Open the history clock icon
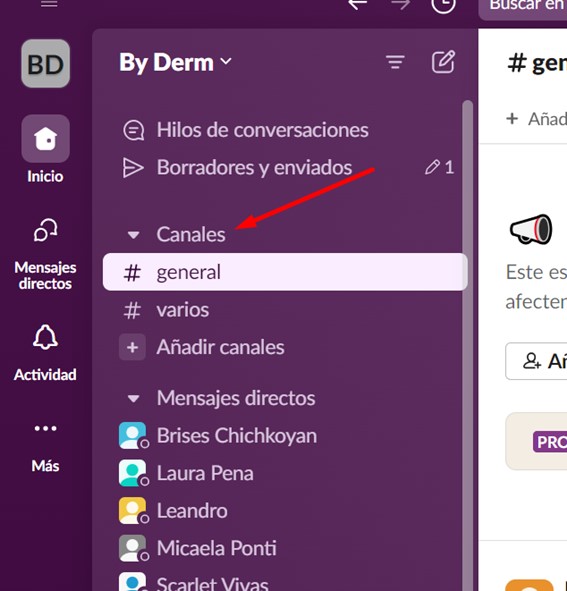 click(x=443, y=5)
